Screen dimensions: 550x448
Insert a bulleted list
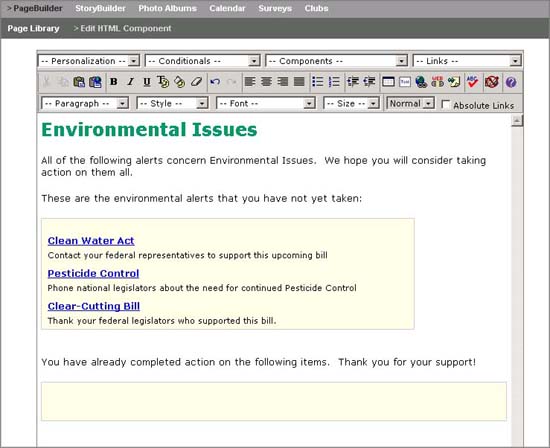pos(318,82)
